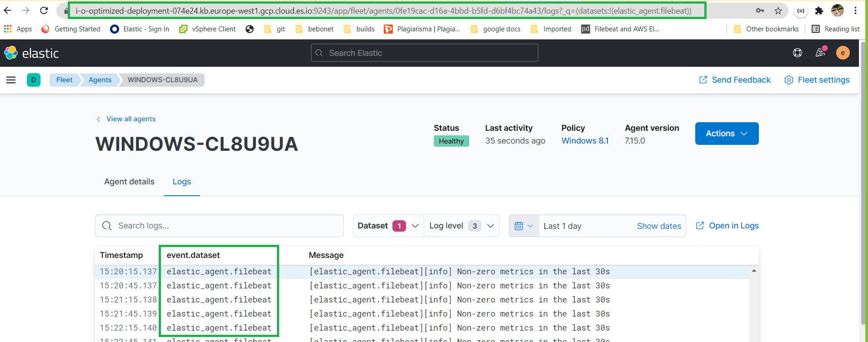Open the space selector 'D' badge
Viewport: 868px width, 342px height.
pyautogui.click(x=34, y=80)
